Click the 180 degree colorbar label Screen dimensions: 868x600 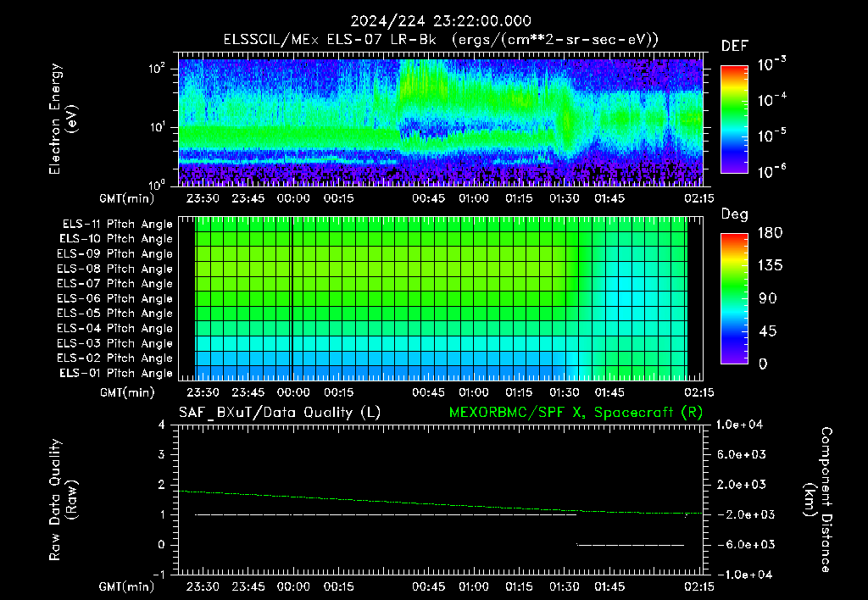click(770, 233)
